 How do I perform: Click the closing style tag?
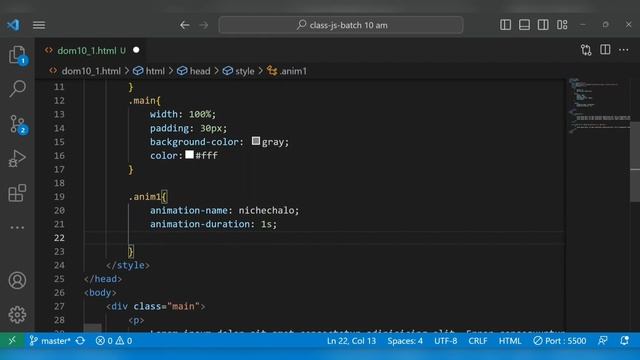click(128, 265)
